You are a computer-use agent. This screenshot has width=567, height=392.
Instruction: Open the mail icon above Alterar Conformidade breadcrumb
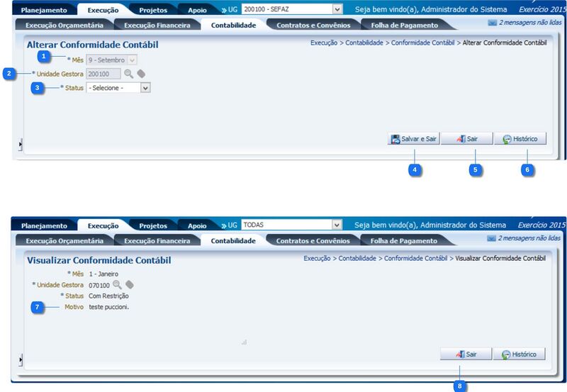(x=492, y=23)
